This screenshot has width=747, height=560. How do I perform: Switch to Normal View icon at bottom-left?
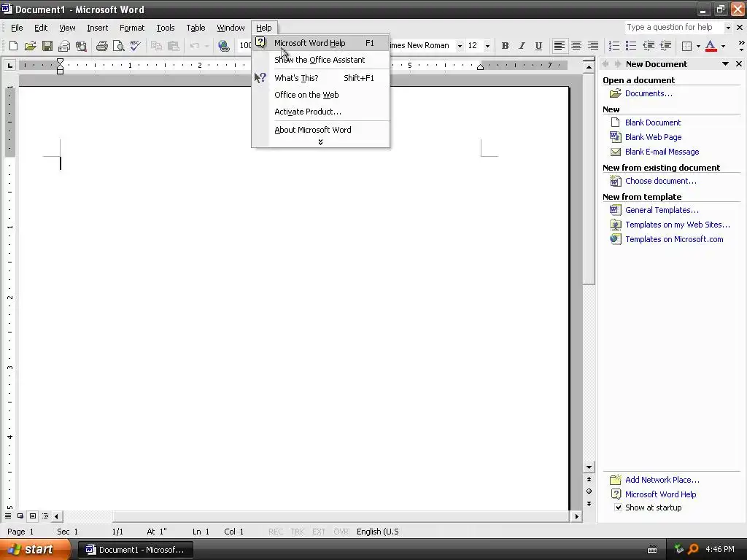click(8, 516)
